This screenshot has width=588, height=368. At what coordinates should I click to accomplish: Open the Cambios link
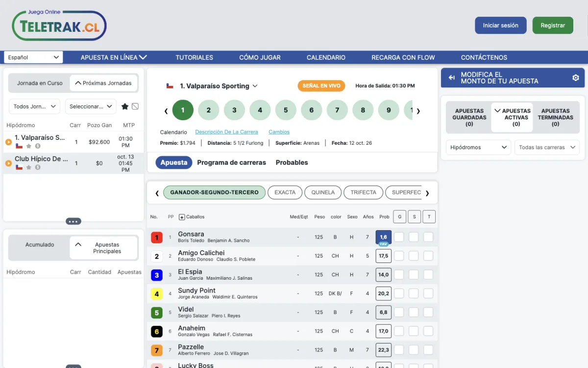pos(279,132)
